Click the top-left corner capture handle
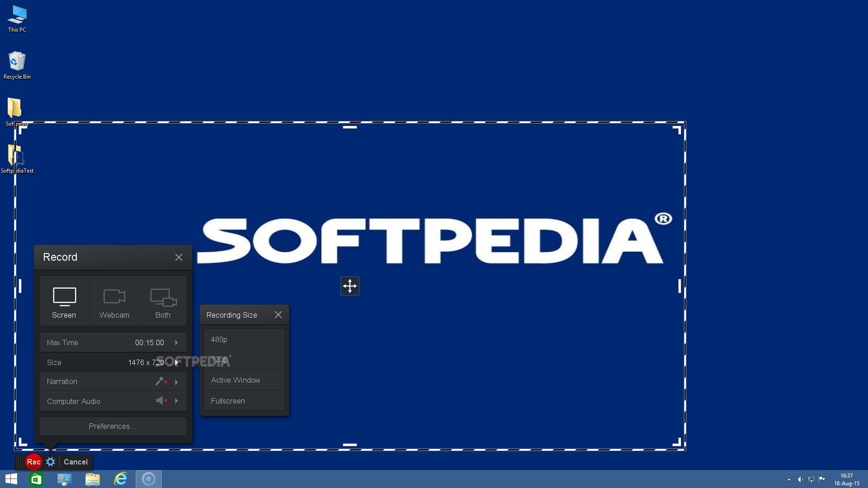 23,130
